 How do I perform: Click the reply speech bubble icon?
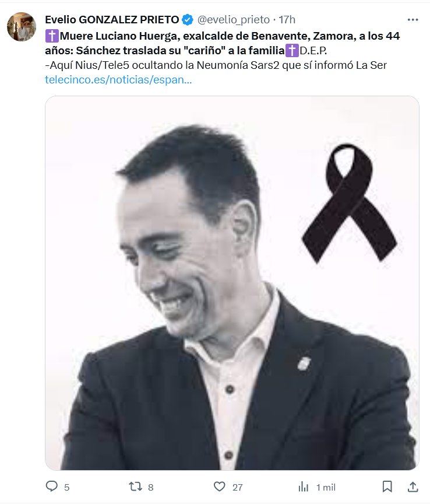point(52,487)
